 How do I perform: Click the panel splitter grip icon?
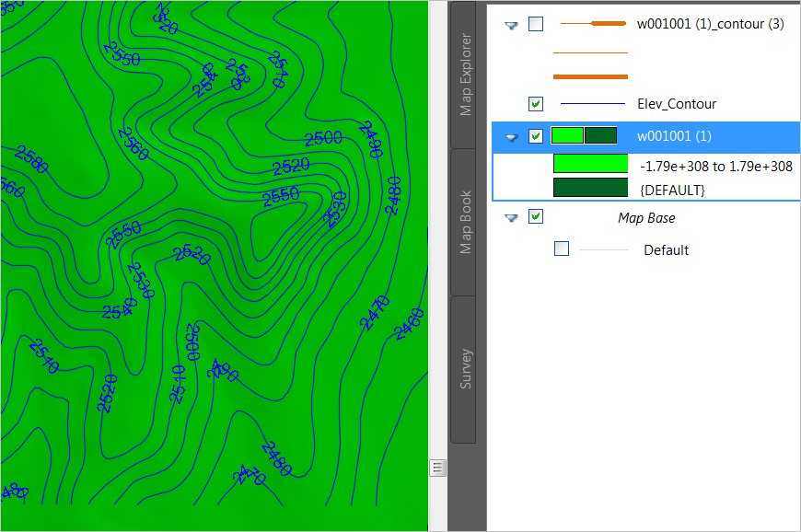pyautogui.click(x=437, y=467)
